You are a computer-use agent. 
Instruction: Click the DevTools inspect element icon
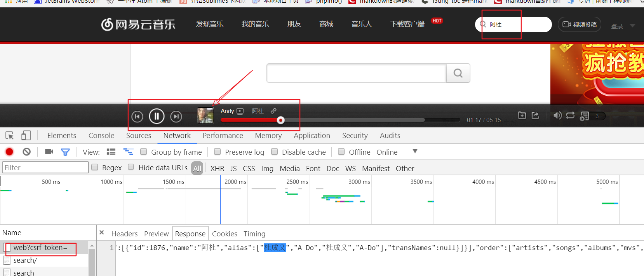pyautogui.click(x=10, y=136)
